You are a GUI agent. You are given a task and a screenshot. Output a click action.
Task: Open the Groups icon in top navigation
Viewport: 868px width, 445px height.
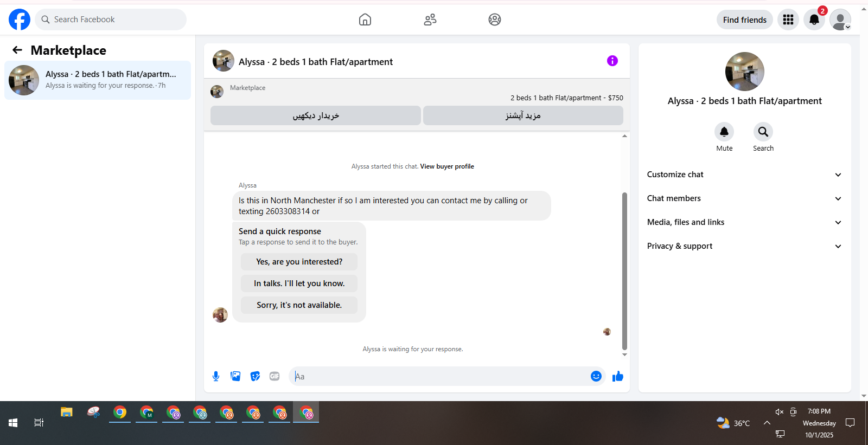coord(495,20)
